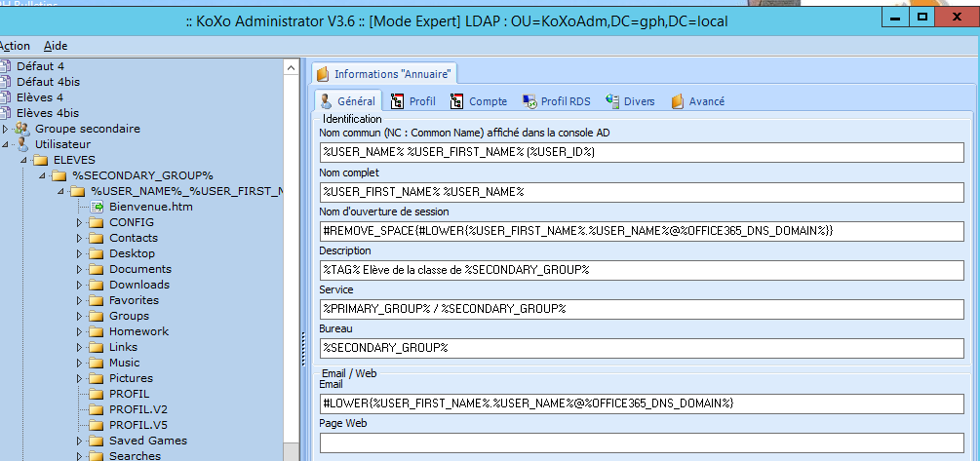This screenshot has height=461, width=980.
Task: Click the tree scrollbar up arrow
Action: click(292, 67)
